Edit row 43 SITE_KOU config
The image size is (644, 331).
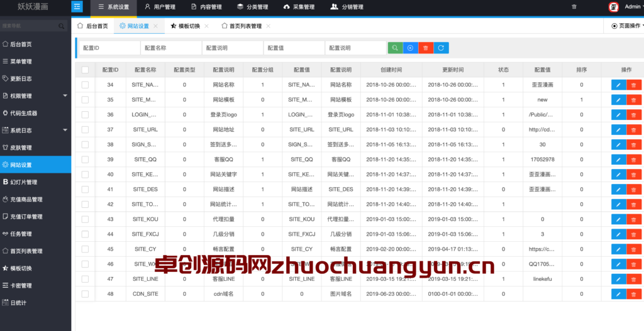coord(619,219)
